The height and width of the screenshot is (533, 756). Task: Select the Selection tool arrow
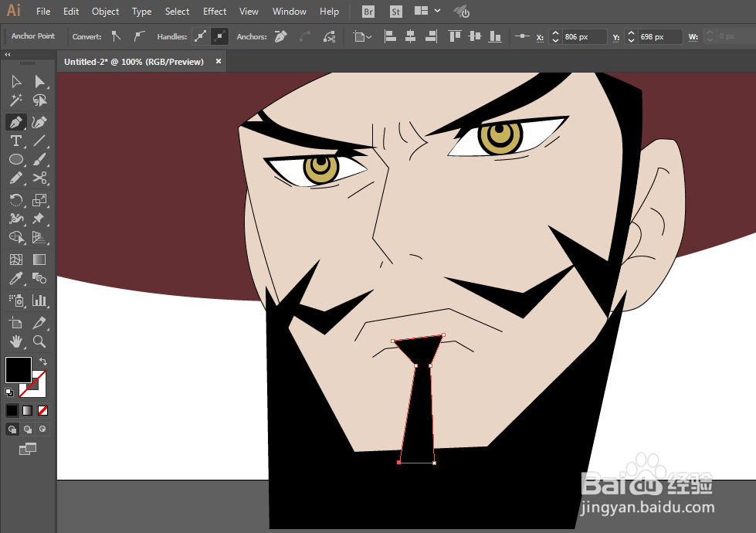click(x=16, y=82)
